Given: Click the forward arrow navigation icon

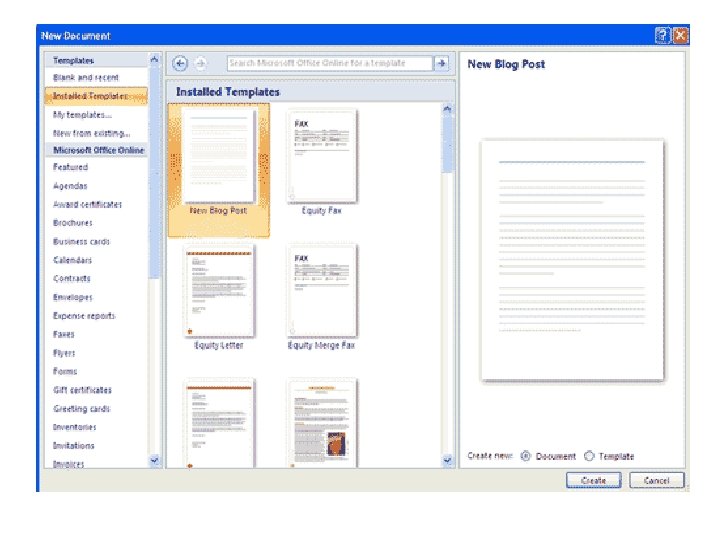Looking at the screenshot, I should click(201, 63).
